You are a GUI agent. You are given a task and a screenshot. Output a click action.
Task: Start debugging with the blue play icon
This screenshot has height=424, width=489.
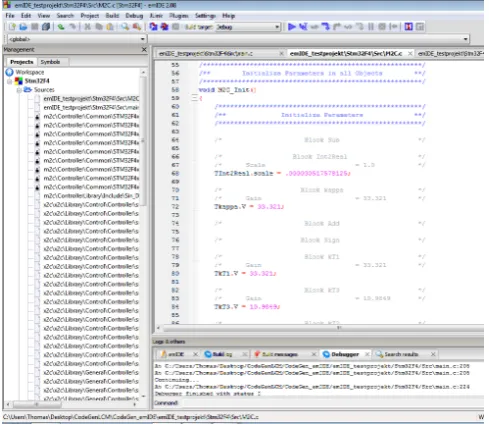pos(292,27)
